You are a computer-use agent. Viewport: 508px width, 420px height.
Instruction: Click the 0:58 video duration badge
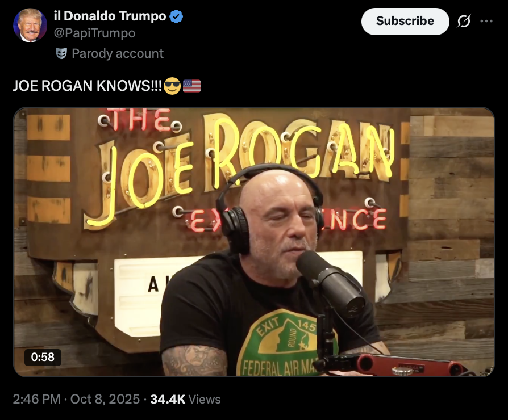click(43, 357)
